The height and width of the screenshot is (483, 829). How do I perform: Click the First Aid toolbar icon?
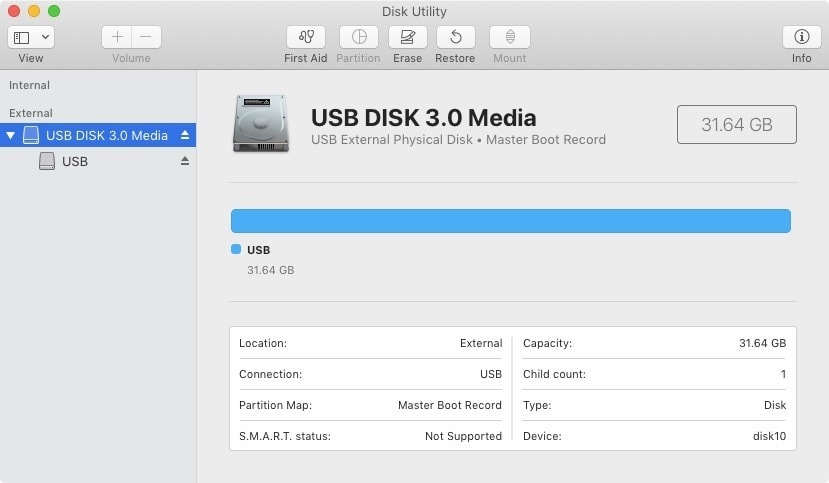point(305,37)
